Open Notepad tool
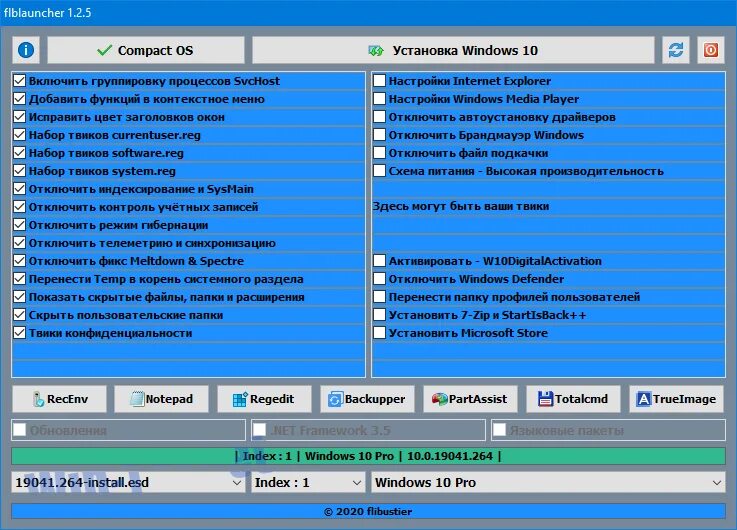Screen dimensions: 737x530 tap(162, 399)
